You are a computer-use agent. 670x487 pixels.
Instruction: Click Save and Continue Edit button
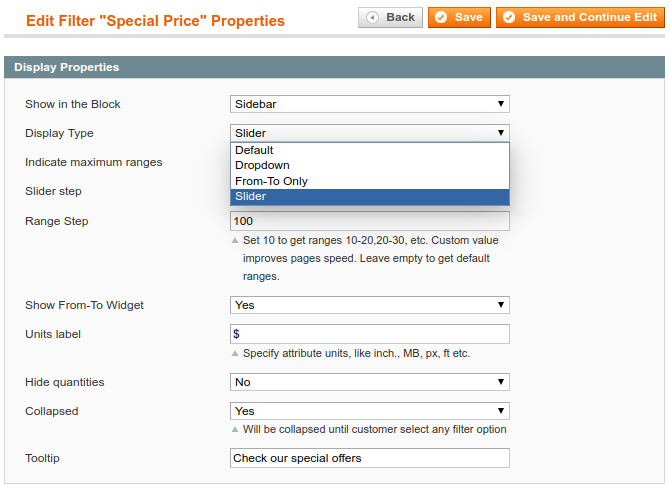pyautogui.click(x=579, y=17)
